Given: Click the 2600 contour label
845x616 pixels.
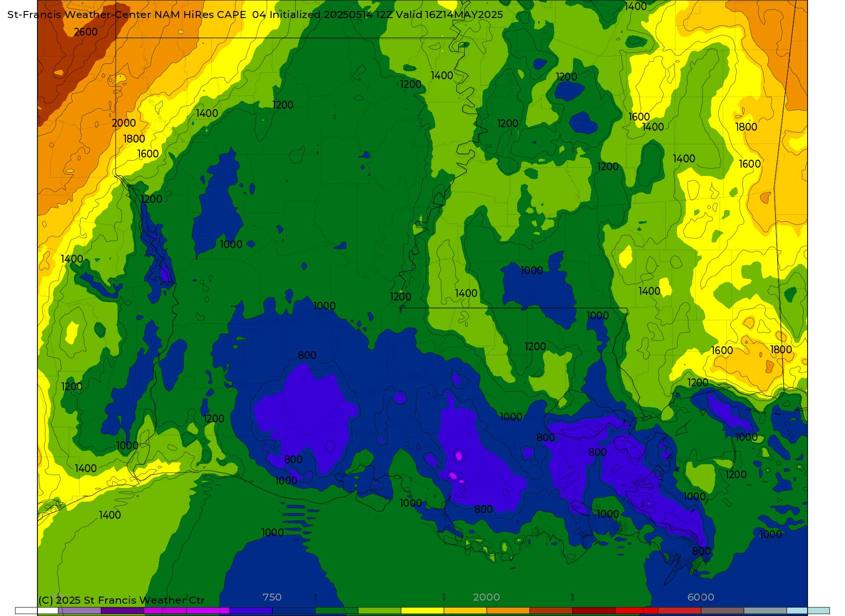Looking at the screenshot, I should 86,32.
